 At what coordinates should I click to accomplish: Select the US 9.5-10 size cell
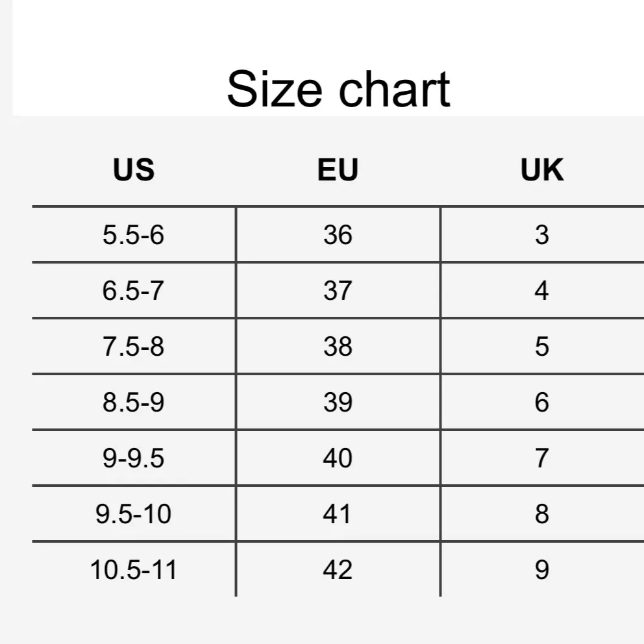134,514
